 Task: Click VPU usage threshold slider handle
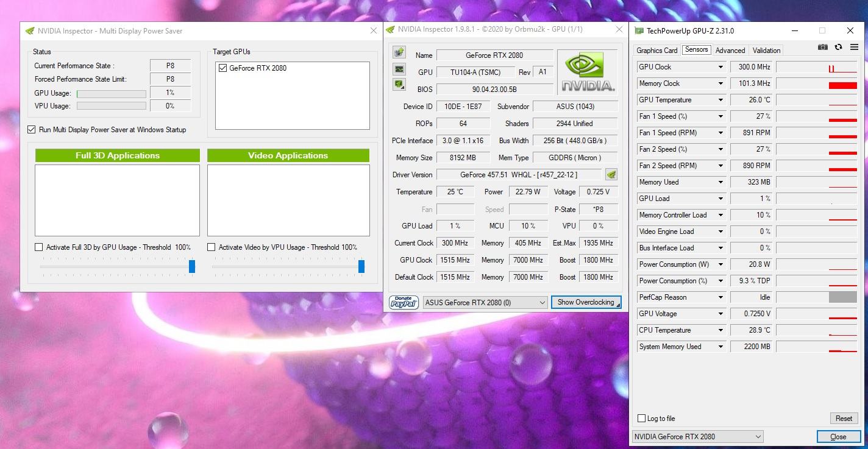tap(361, 266)
